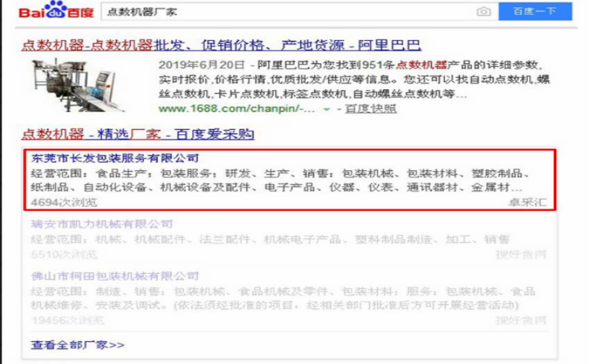Expand the green dropdown arrow beside 1688 URL
Viewport: 589px width, 364px height.
[x=326, y=110]
